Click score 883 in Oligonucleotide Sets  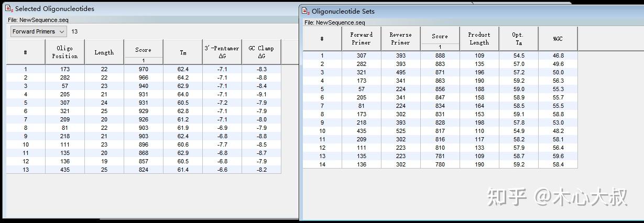point(440,64)
